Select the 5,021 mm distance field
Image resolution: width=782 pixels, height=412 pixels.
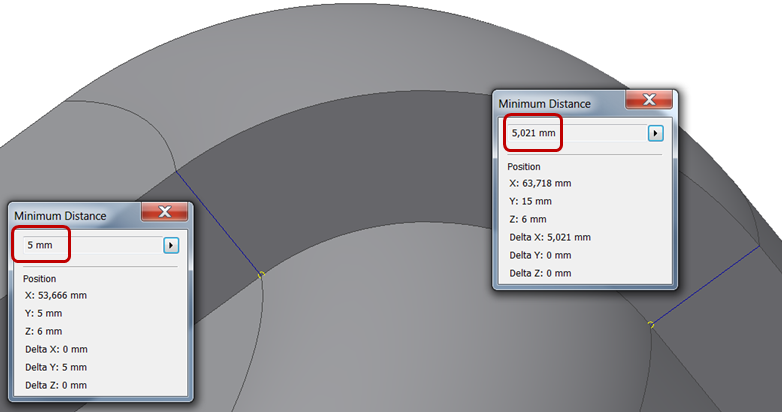click(x=578, y=133)
